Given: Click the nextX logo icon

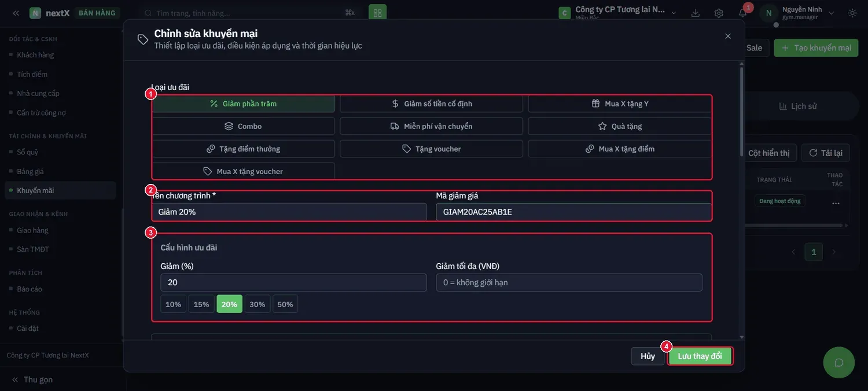Looking at the screenshot, I should click(x=35, y=13).
